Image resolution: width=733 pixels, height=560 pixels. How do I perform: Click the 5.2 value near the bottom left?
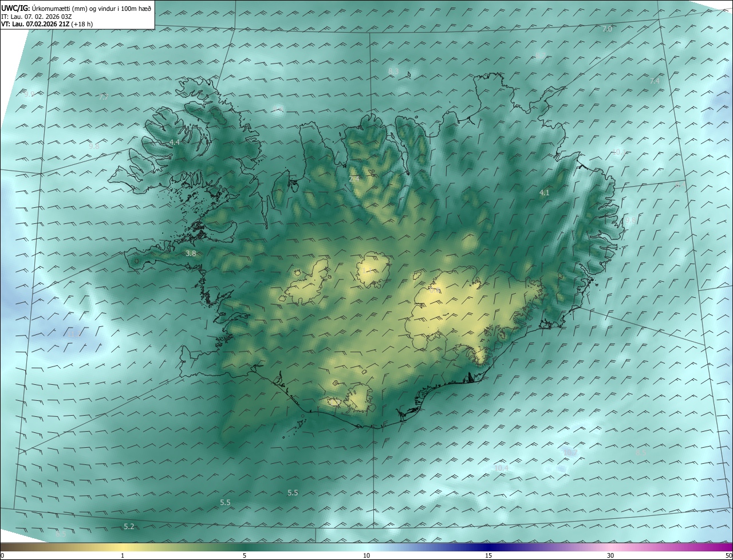point(129,527)
